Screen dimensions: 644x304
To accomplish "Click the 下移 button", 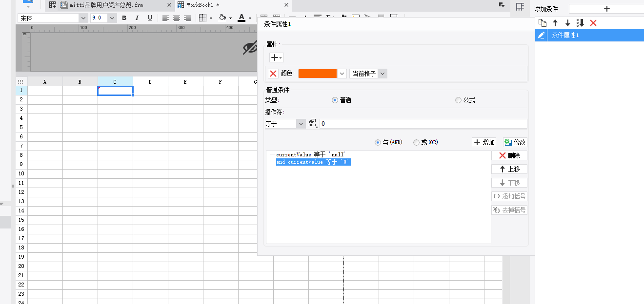I will [x=509, y=183].
